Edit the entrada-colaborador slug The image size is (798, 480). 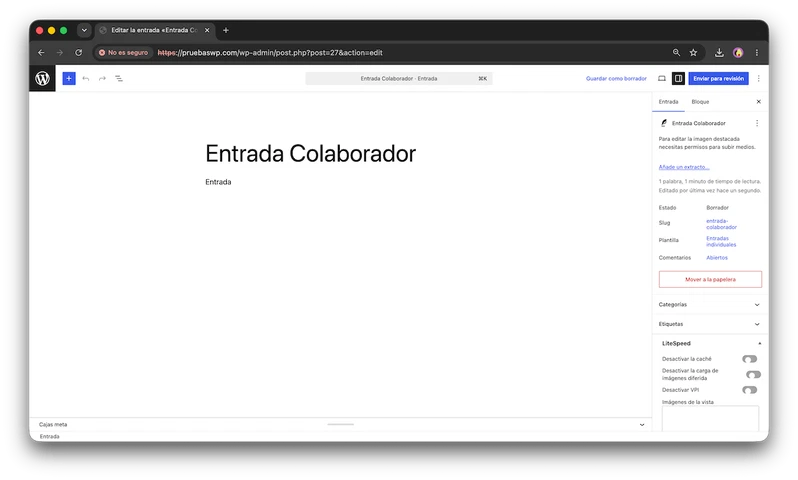(721, 224)
